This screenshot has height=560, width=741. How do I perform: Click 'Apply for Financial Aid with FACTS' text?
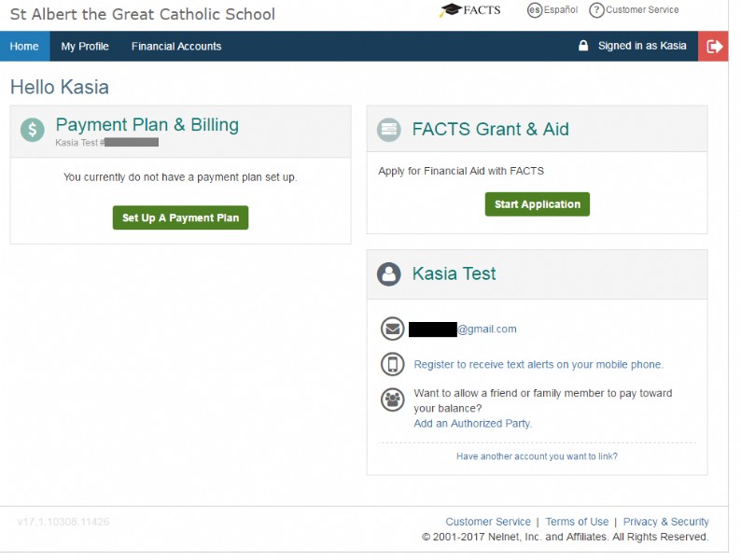click(x=461, y=171)
